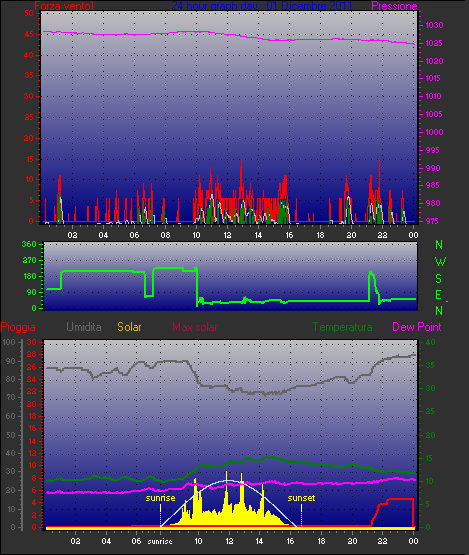469x555 pixels.
Task: Click the sunrise marker in solar chart
Action: click(x=160, y=498)
